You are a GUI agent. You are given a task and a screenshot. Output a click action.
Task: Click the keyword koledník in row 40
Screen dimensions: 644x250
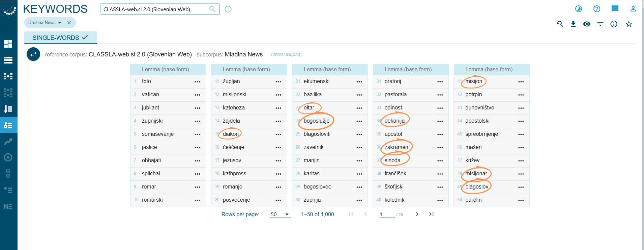pos(394,200)
